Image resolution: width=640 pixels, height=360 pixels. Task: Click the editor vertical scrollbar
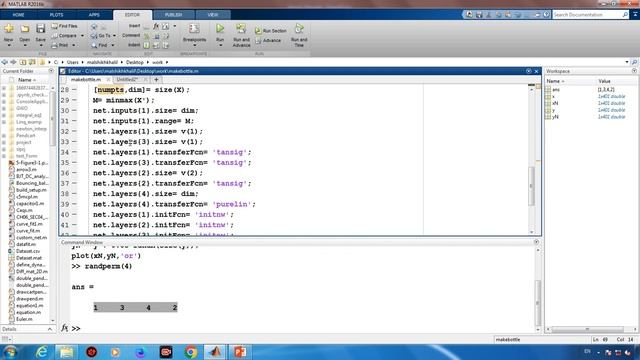pos(531,186)
